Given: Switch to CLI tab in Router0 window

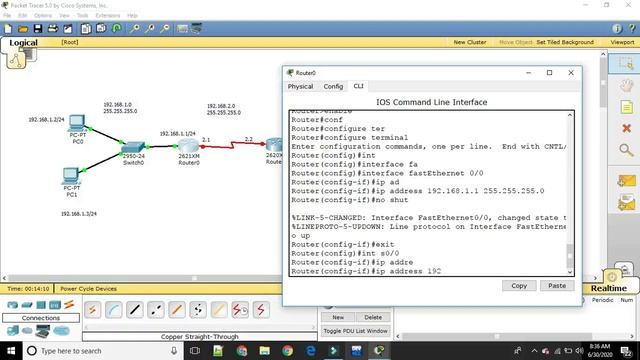Looking at the screenshot, I should [358, 86].
